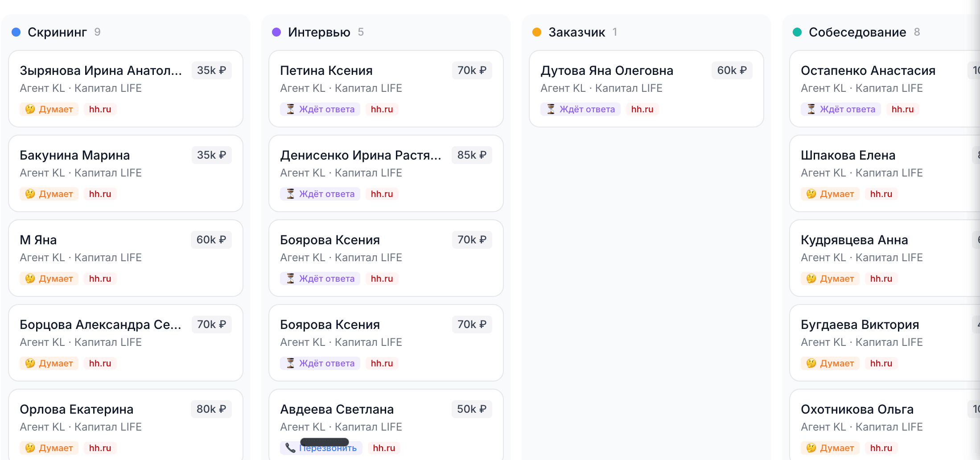Click hourglass icon on Остапенко Анастасия card
Screen dimensions: 980x460
tap(811, 109)
